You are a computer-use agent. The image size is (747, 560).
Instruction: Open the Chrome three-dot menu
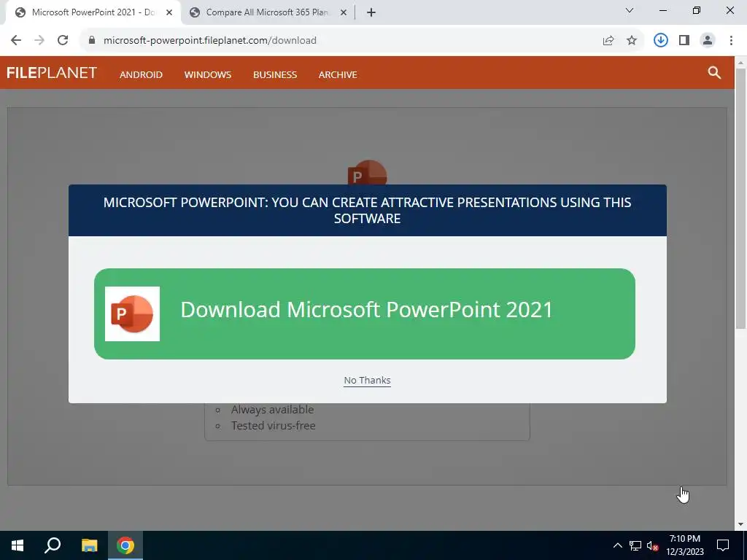click(x=731, y=40)
